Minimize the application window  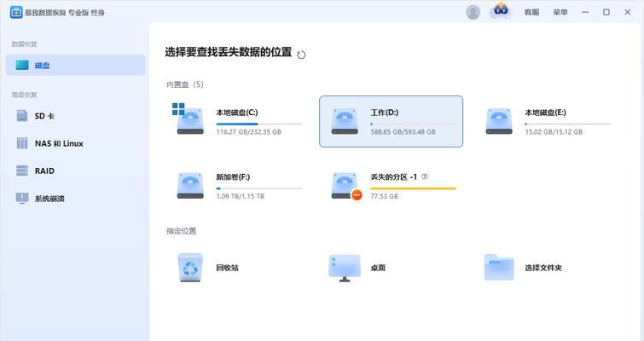[x=585, y=12]
